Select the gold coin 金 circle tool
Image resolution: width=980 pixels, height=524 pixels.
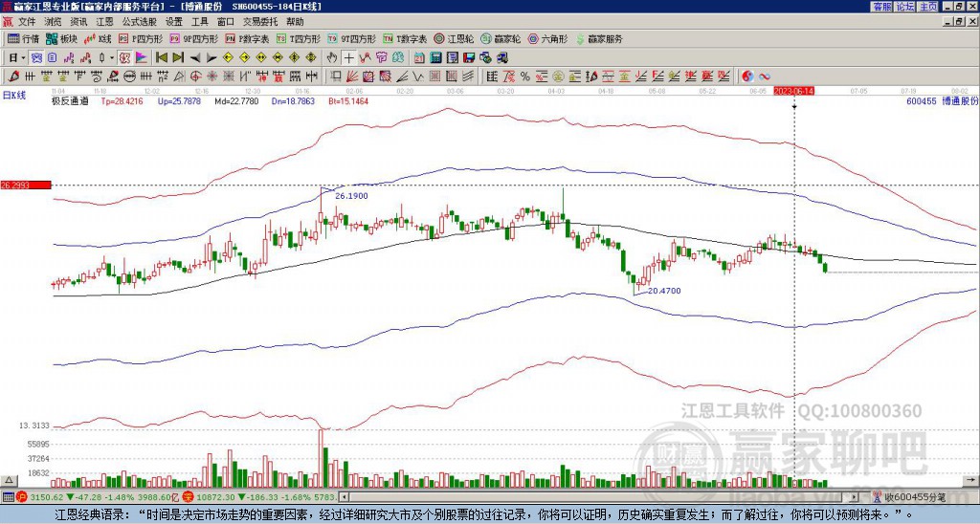click(558, 76)
